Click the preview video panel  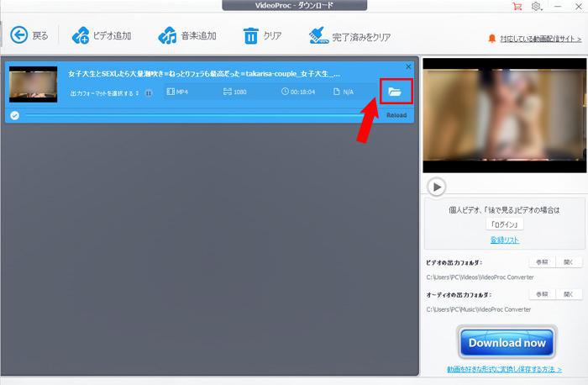pos(504,115)
